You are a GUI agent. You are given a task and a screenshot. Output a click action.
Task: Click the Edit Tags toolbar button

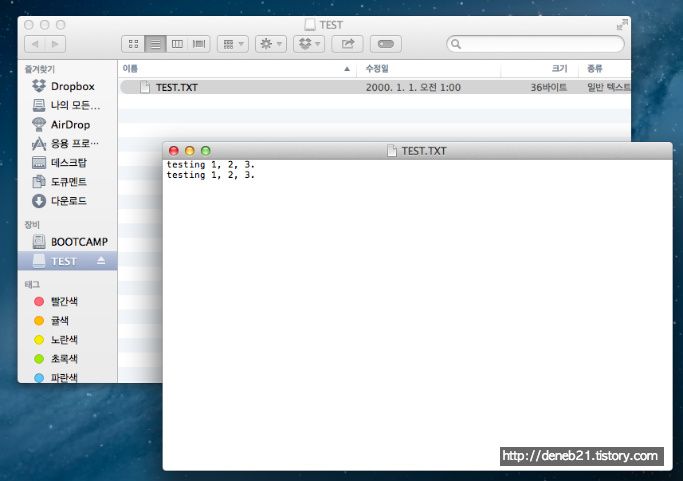point(386,44)
